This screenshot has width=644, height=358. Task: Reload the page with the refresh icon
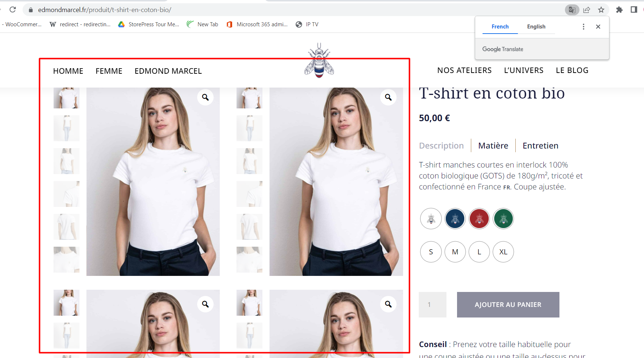tap(13, 9)
